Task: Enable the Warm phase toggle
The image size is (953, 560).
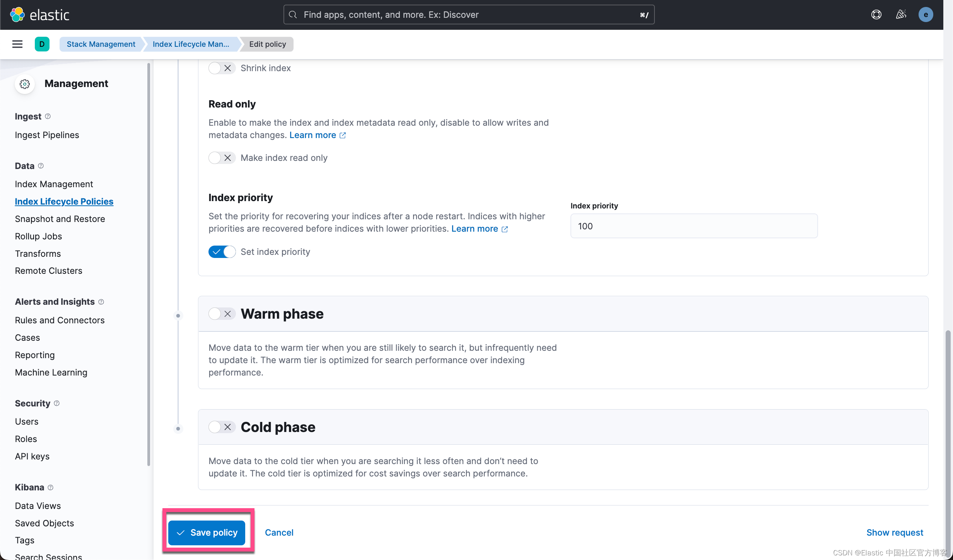Action: [221, 314]
